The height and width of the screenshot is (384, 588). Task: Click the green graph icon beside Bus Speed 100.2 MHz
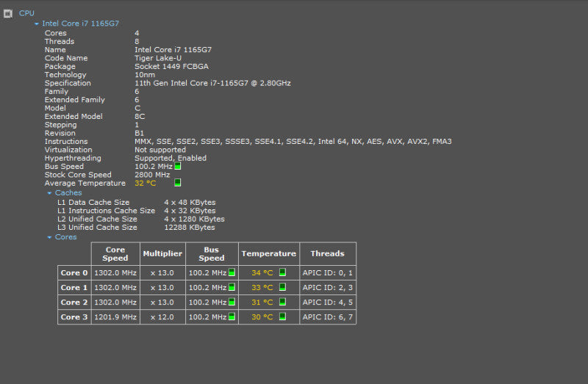[178, 166]
